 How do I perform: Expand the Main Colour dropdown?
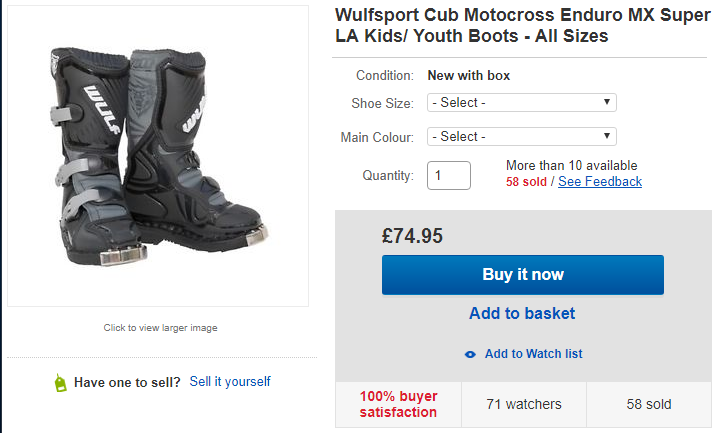pos(521,136)
